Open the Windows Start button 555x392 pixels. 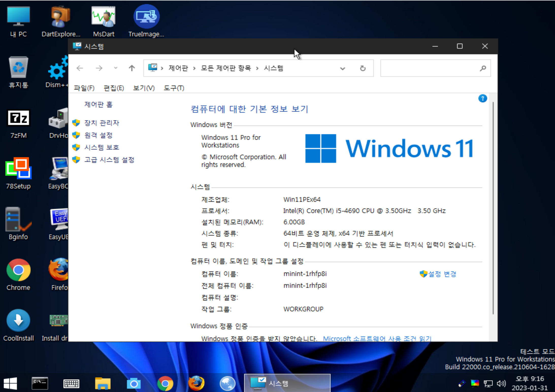point(10,383)
